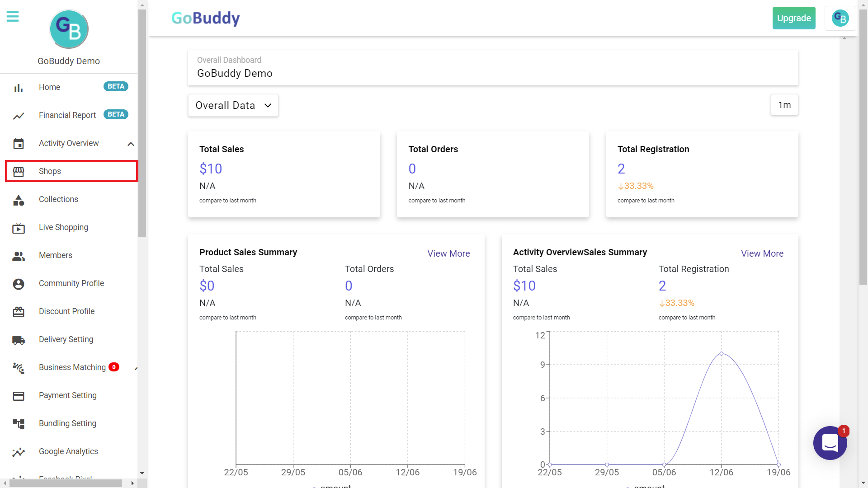The image size is (868, 488).
Task: Click the Payment Setting card icon
Action: 19,396
